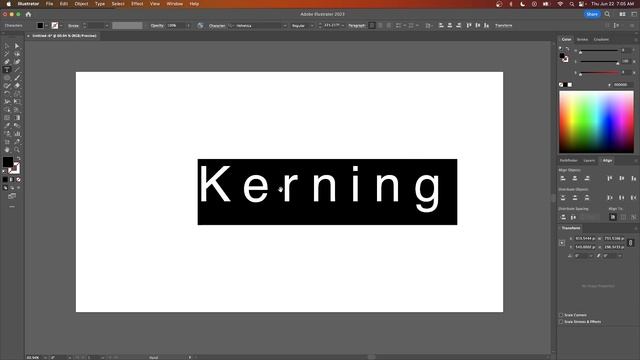Open the Paragraph panel link in control bar
This screenshot has height=360, width=640.
click(x=357, y=25)
